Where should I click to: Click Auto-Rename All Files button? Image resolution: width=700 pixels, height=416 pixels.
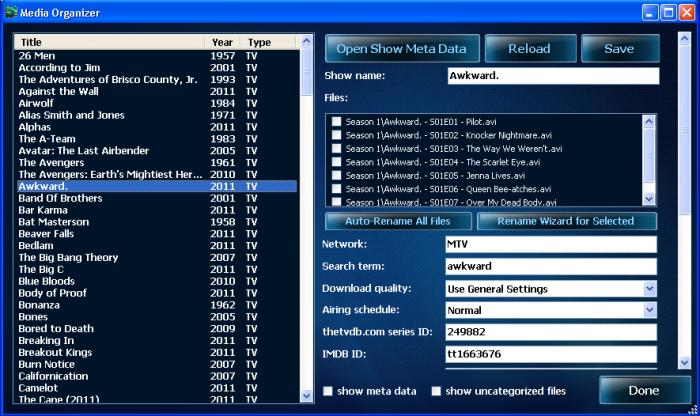click(398, 221)
